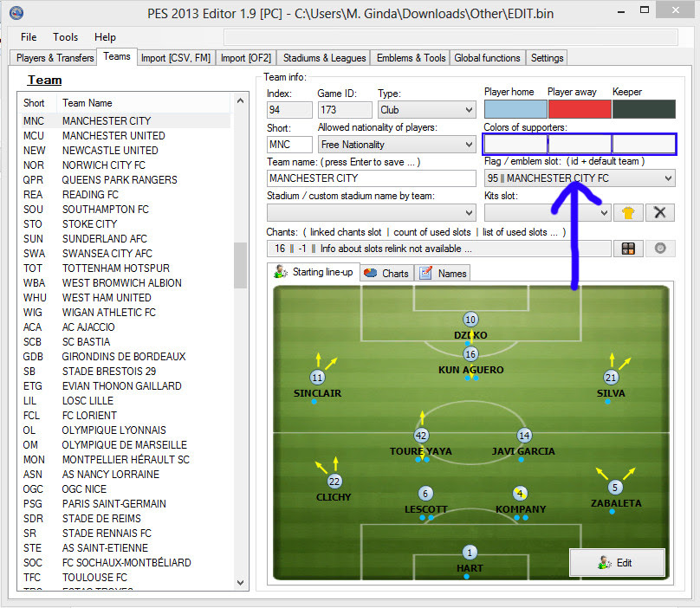Switch to Import [OF2] tab
This screenshot has height=608, width=700.
tap(246, 58)
